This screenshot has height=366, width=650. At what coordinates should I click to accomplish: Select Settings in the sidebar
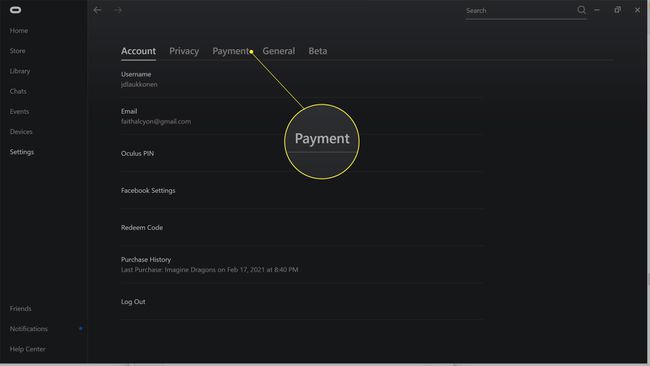click(x=22, y=152)
